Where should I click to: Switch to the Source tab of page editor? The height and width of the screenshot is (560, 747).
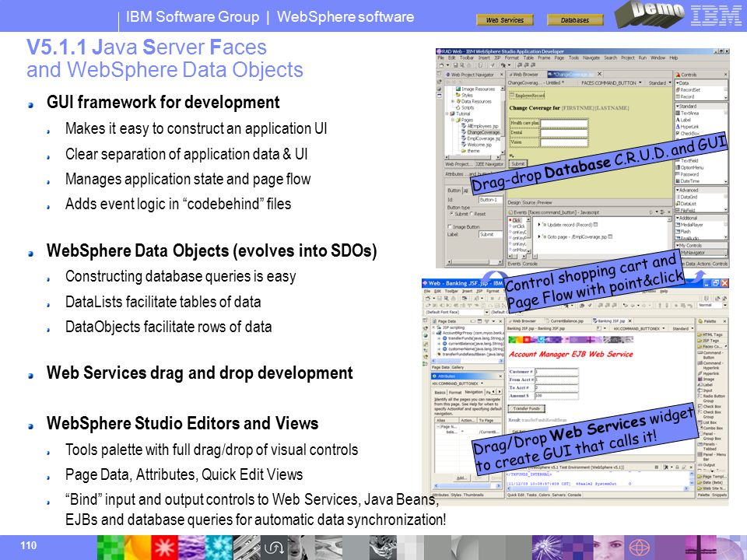529,202
